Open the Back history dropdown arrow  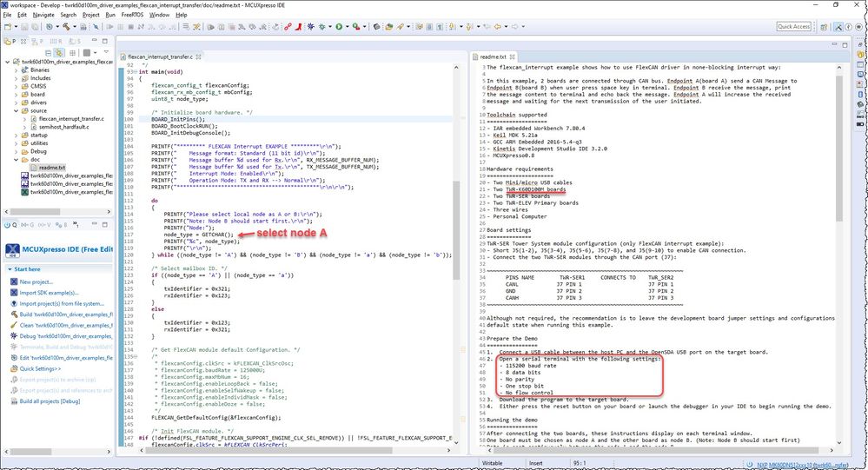pos(506,27)
